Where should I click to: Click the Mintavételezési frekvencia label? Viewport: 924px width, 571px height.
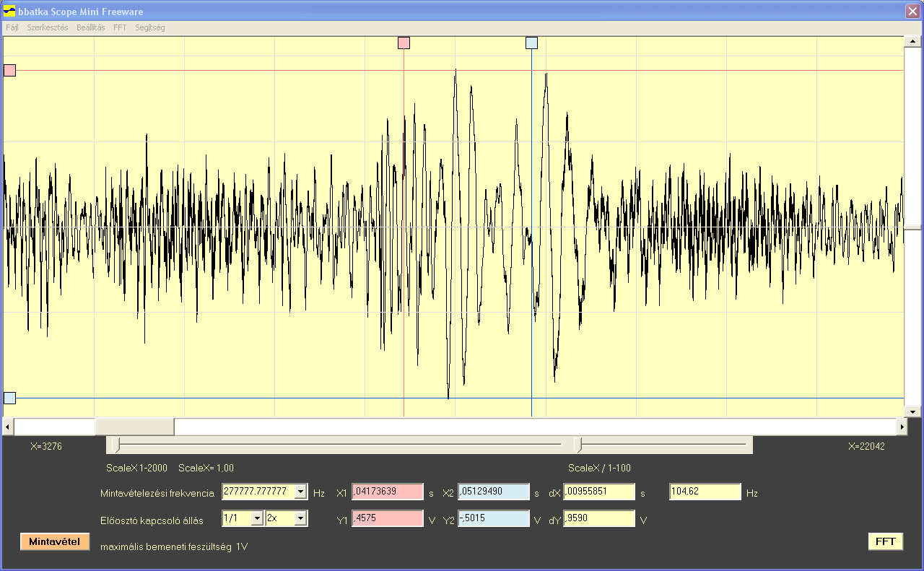click(157, 493)
